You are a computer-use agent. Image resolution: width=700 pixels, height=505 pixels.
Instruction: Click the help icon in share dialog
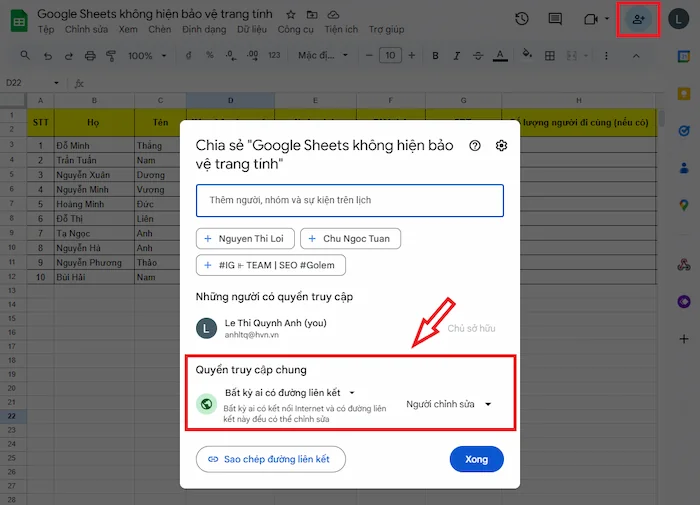point(475,145)
